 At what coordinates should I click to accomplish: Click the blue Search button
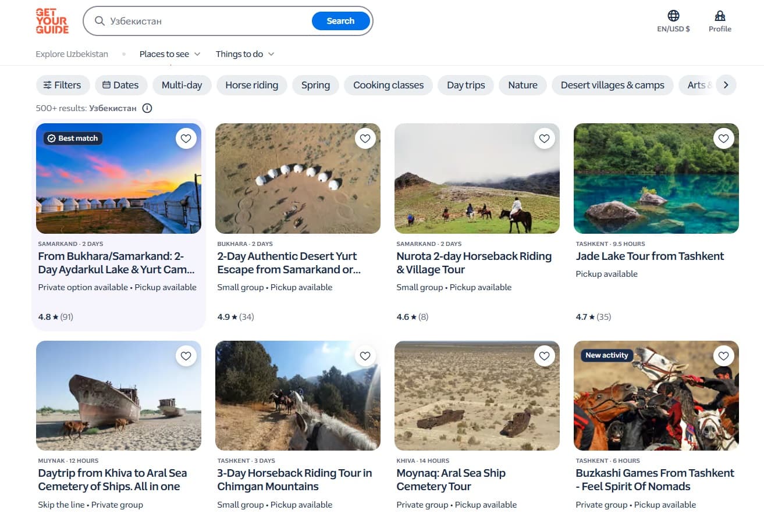(341, 21)
